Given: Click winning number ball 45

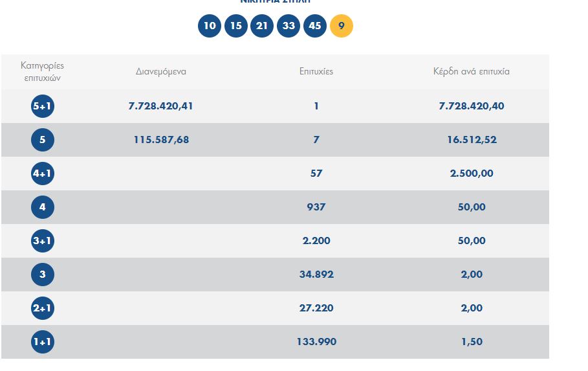Looking at the screenshot, I should pyautogui.click(x=315, y=26).
